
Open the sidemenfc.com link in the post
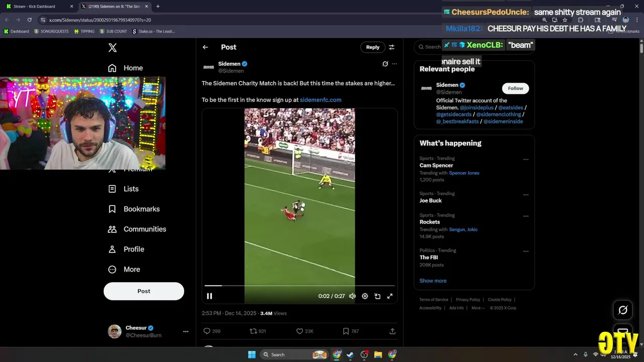(x=320, y=100)
